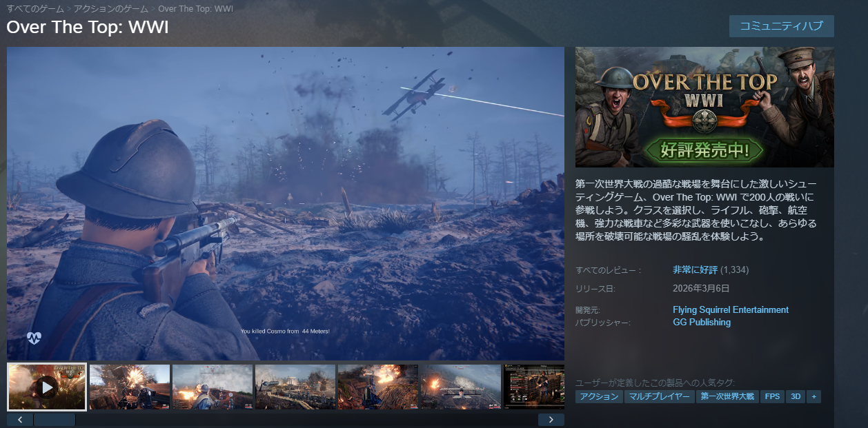Open GG Publishing publisher link
This screenshot has width=868, height=428.
coord(701,322)
